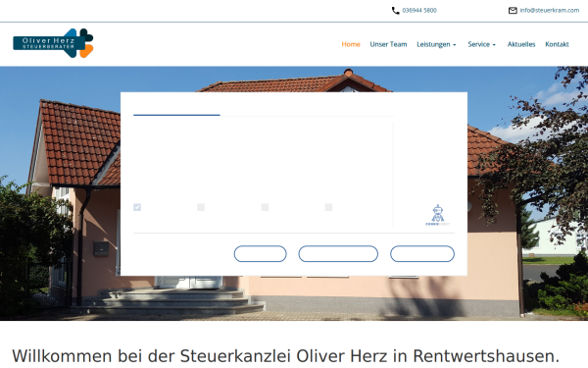Open the info@steuerkram.com email link
This screenshot has height=368, width=588.
coord(550,11)
